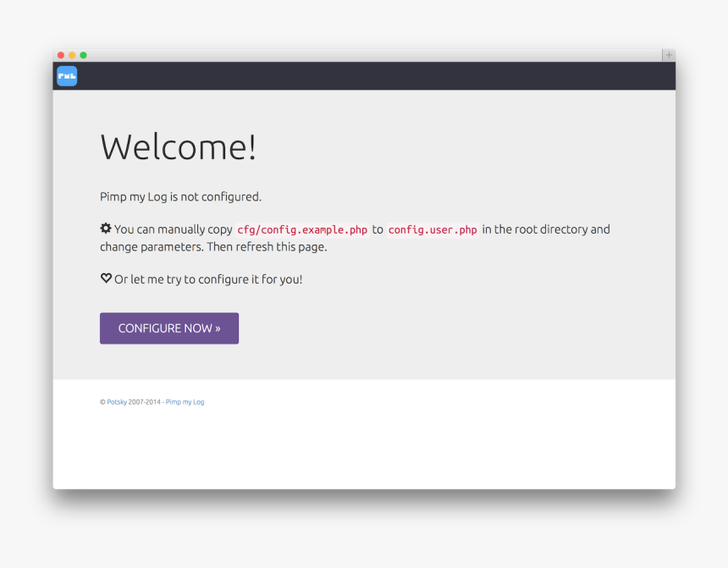This screenshot has height=568, width=728.
Task: Close the window with red button
Action: (61, 55)
